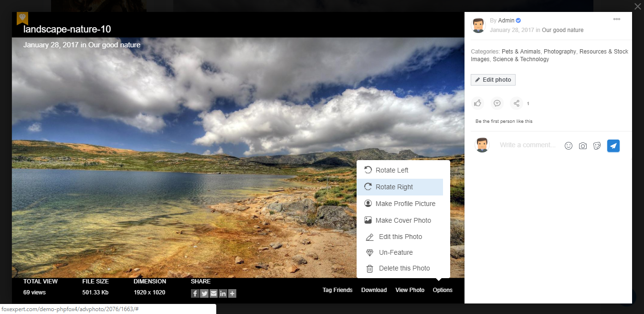Click the Edit photo button
The width and height of the screenshot is (644, 314).
493,80
